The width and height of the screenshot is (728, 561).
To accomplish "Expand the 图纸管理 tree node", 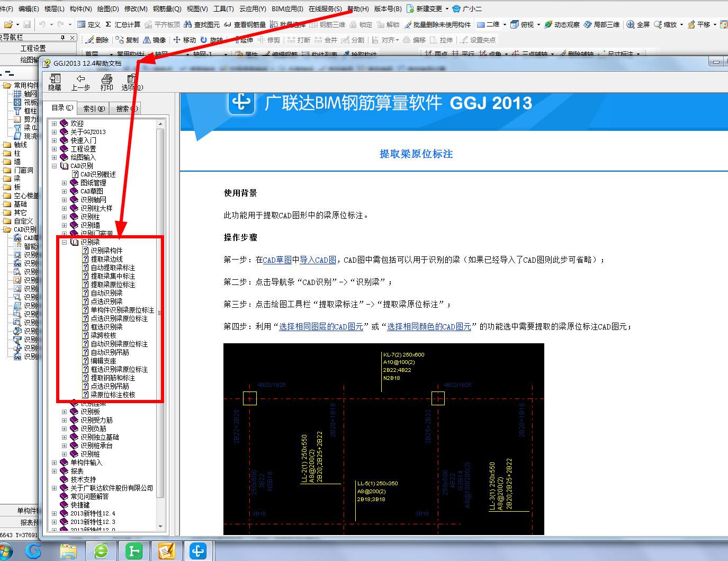I will [x=65, y=183].
